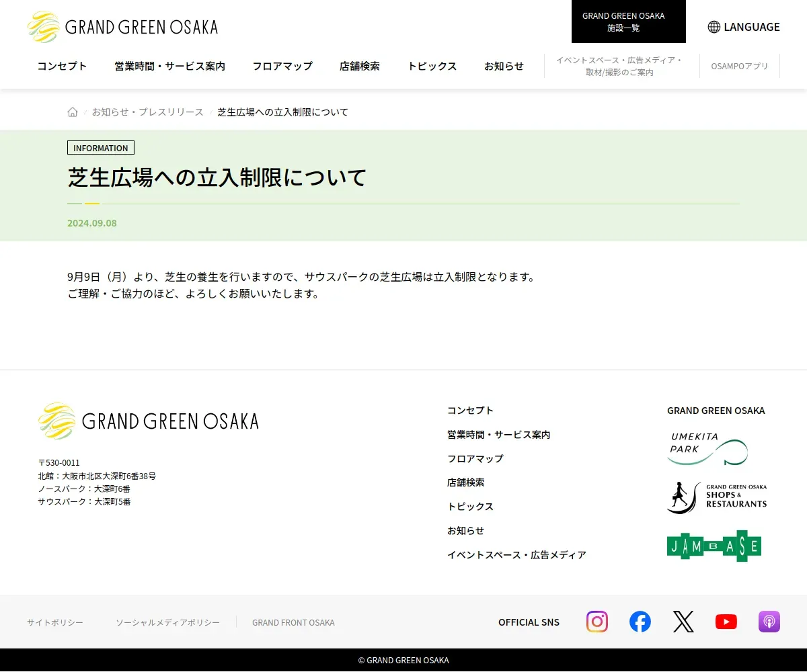The image size is (807, 672).
Task: Click the JAM BASE logo
Action: tap(714, 546)
